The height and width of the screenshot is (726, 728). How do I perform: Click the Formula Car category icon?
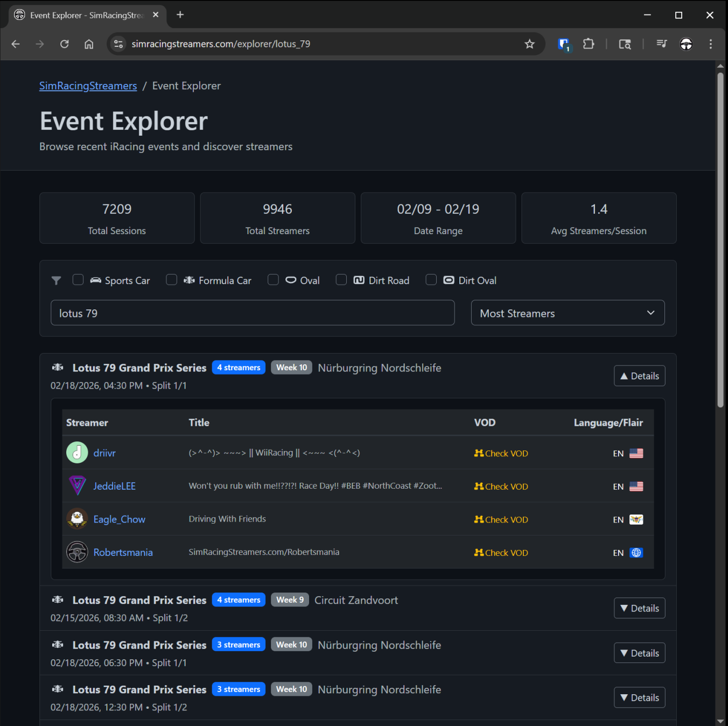pyautogui.click(x=189, y=280)
